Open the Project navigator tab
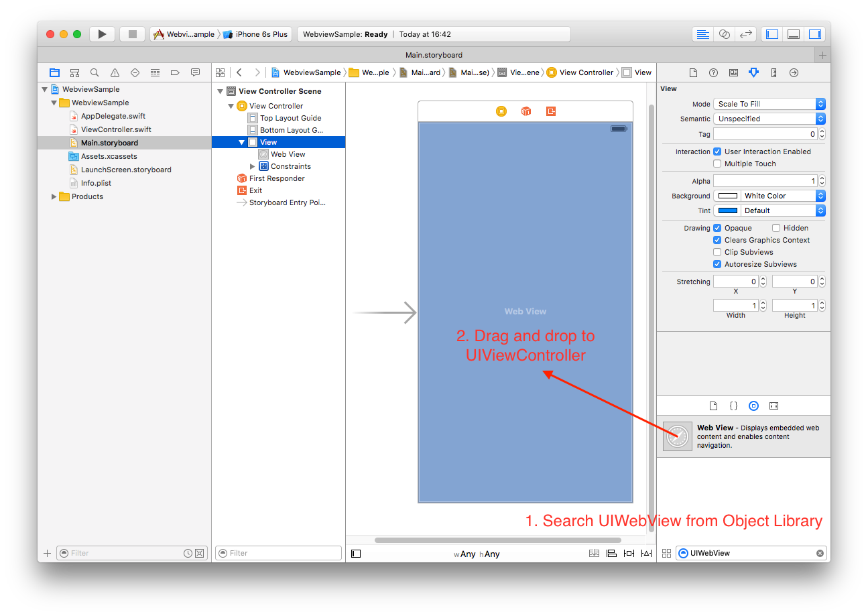868x616 pixels. (55, 72)
